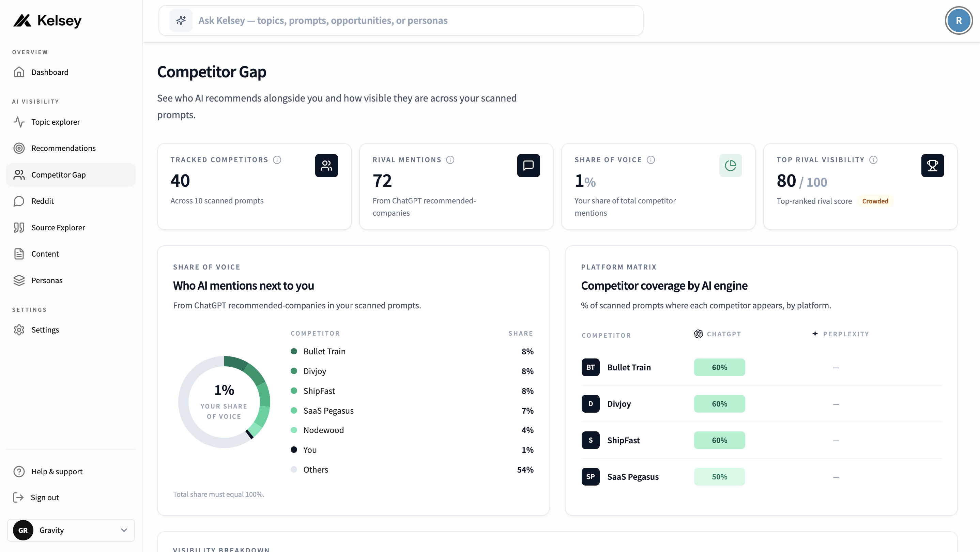Click the Topic explorer pulse icon
This screenshot has width=980, height=552.
(x=19, y=122)
